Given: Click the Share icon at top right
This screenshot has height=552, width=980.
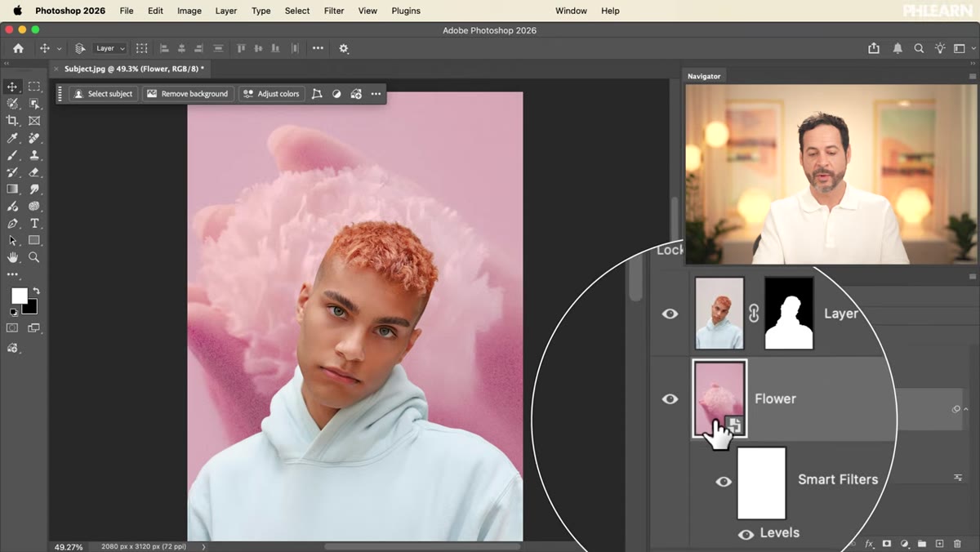Looking at the screenshot, I should click(x=874, y=48).
